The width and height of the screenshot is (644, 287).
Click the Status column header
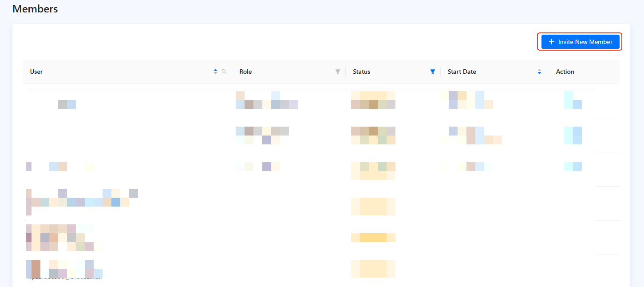(394, 72)
